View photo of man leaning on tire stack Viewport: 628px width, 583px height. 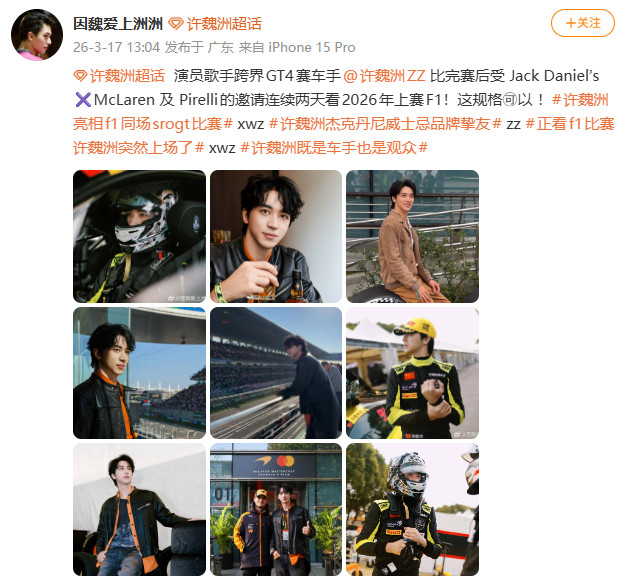[x=139, y=509]
